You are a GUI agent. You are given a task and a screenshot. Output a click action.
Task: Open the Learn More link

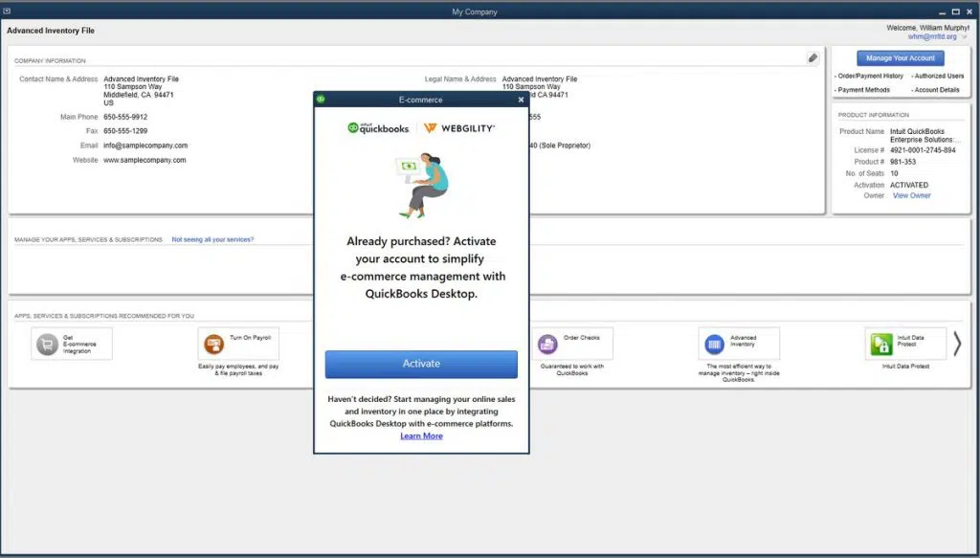(421, 436)
